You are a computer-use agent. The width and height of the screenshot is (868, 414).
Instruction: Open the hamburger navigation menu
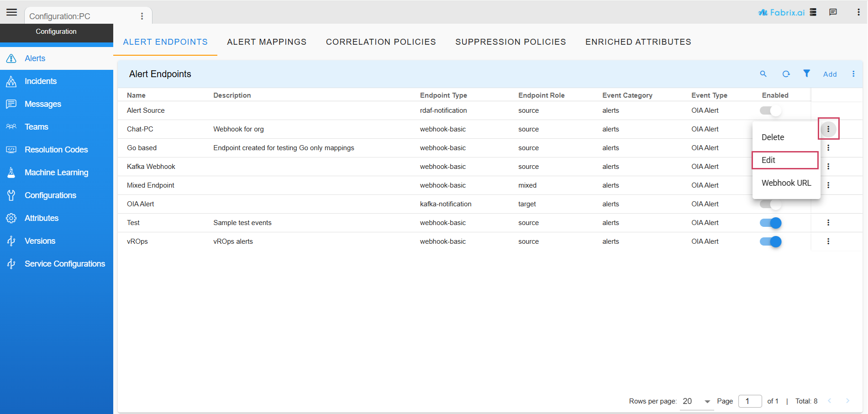coord(11,12)
